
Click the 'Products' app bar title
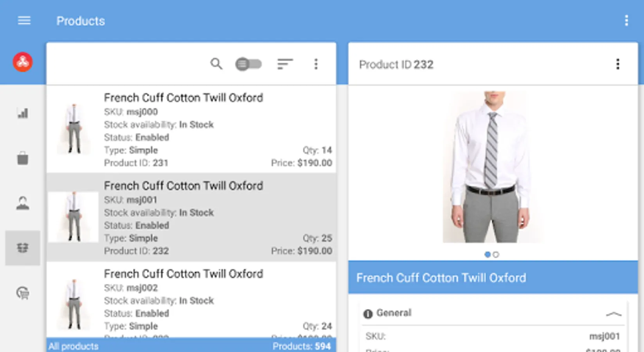pyautogui.click(x=81, y=21)
